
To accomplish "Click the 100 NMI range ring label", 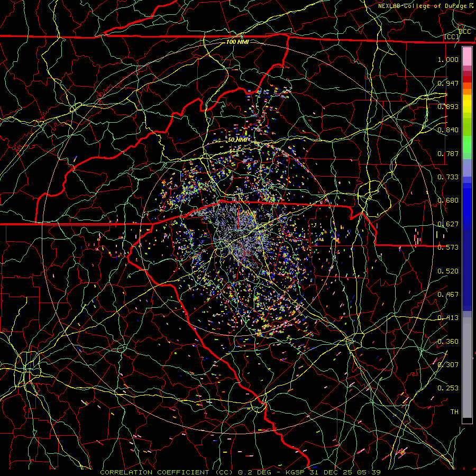I will point(237,42).
